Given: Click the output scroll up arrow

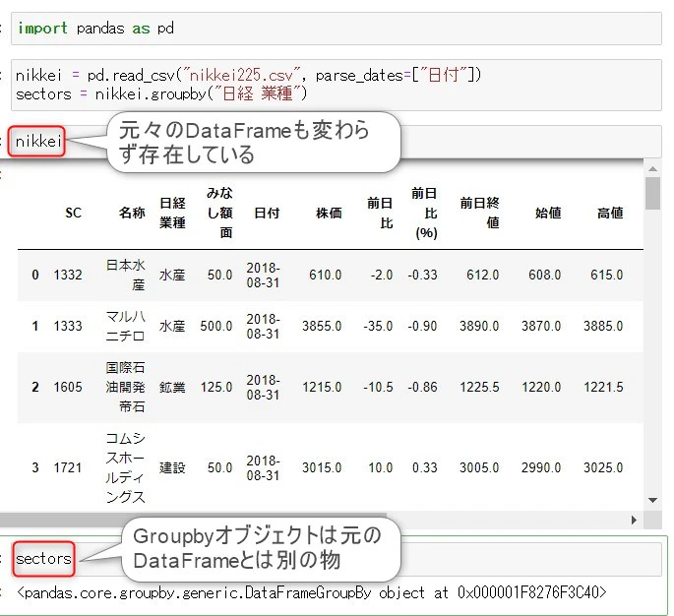Looking at the screenshot, I should tap(652, 169).
